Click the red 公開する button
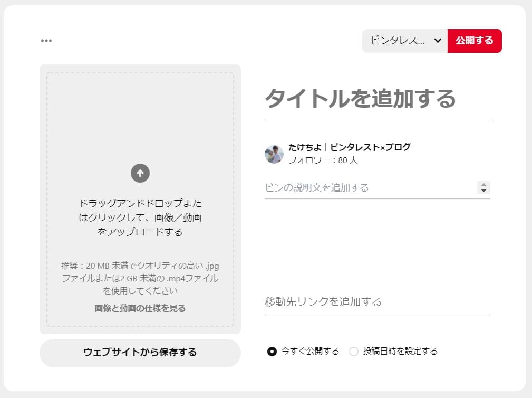532x398 pixels. point(475,41)
